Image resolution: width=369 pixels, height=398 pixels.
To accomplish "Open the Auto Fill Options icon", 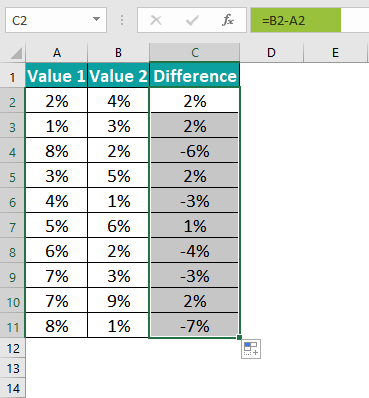I will tap(251, 349).
